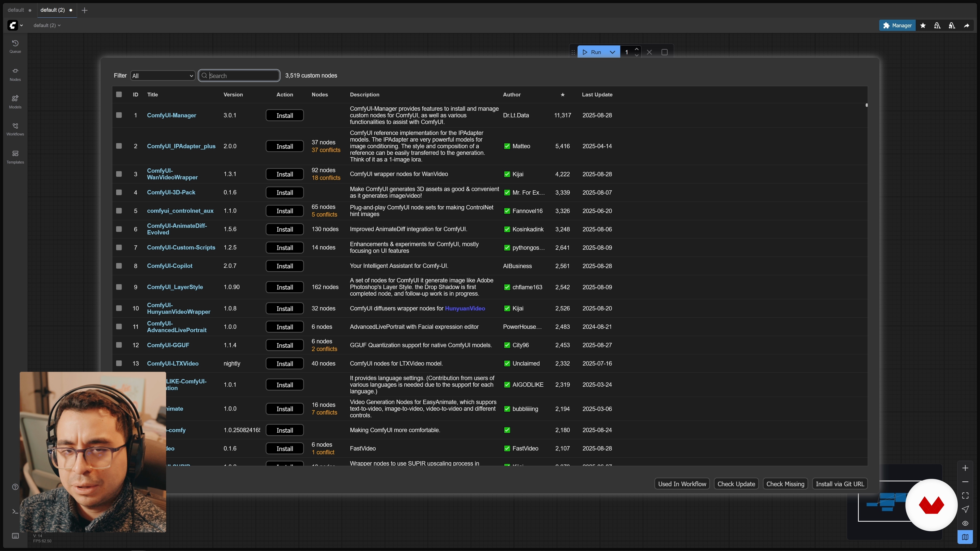This screenshot has width=980, height=551.
Task: Check the ComfyUI-GGUF row checkbox
Action: (119, 345)
